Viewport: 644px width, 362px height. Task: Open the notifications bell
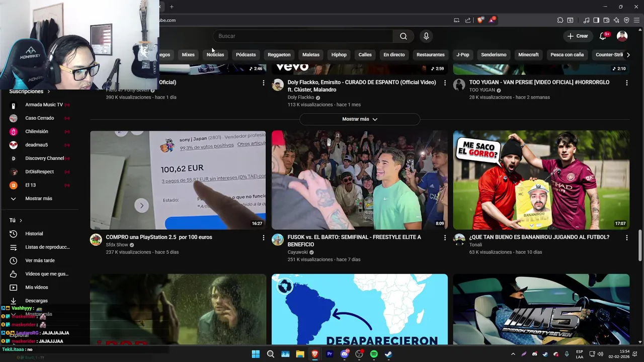(x=603, y=36)
